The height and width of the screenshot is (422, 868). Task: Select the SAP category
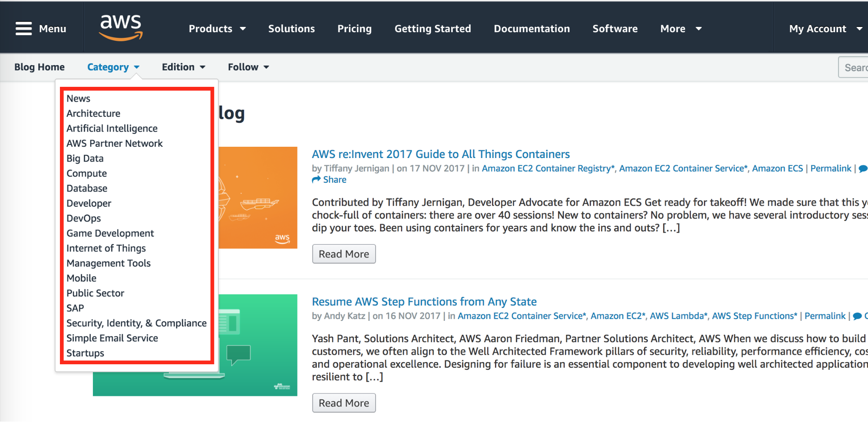tap(75, 308)
